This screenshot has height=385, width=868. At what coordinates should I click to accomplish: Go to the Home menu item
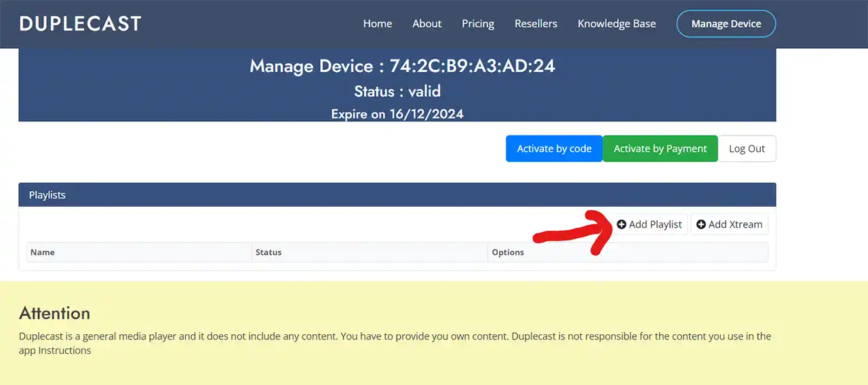tap(378, 24)
